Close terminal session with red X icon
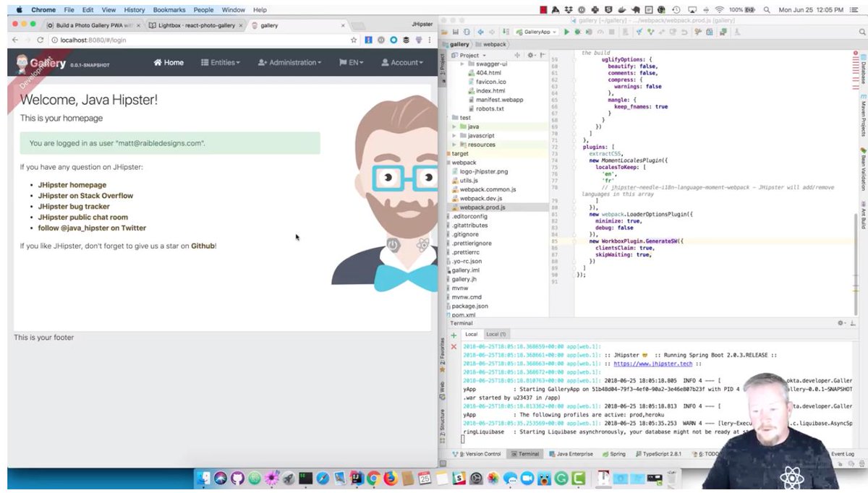Viewport: 868px width, 493px height. click(x=454, y=346)
